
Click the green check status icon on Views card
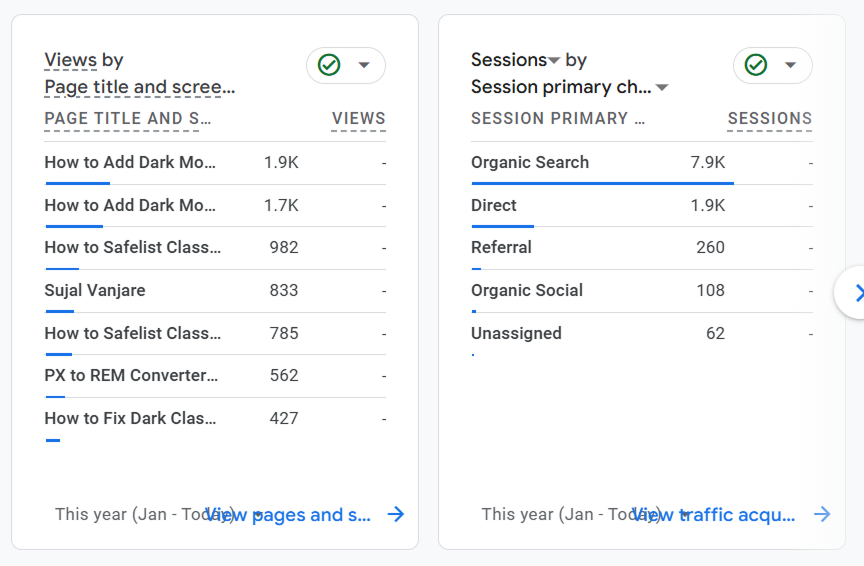point(329,66)
